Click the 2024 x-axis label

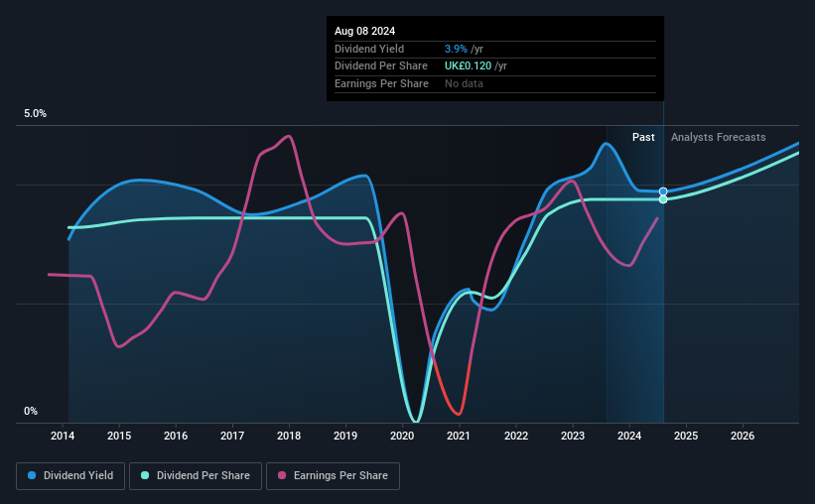pos(629,436)
